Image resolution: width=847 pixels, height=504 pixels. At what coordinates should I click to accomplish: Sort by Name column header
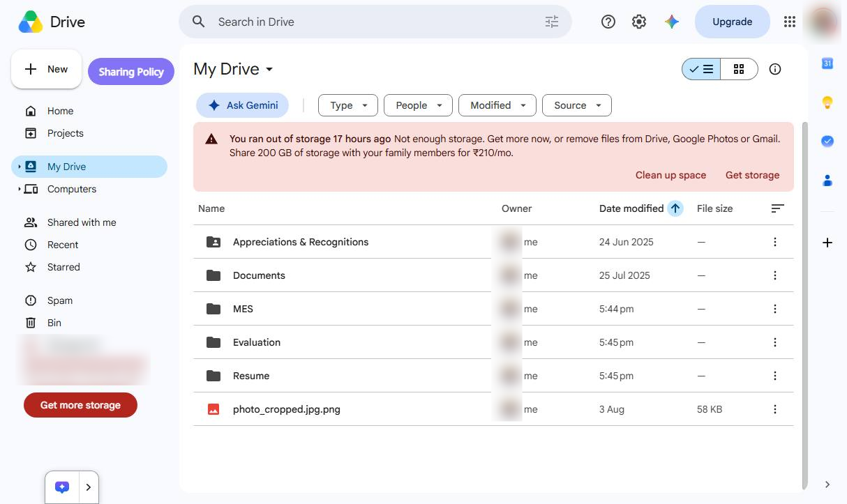(211, 208)
